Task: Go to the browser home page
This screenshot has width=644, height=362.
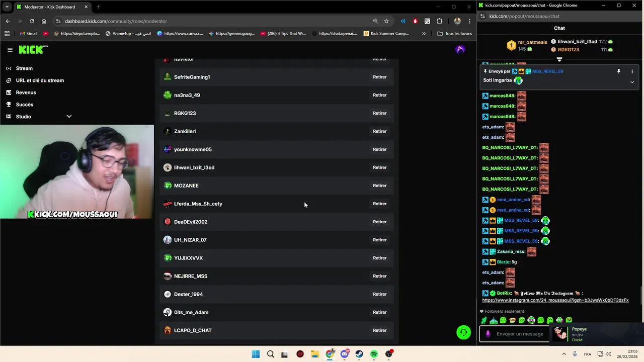Action: 44,21
